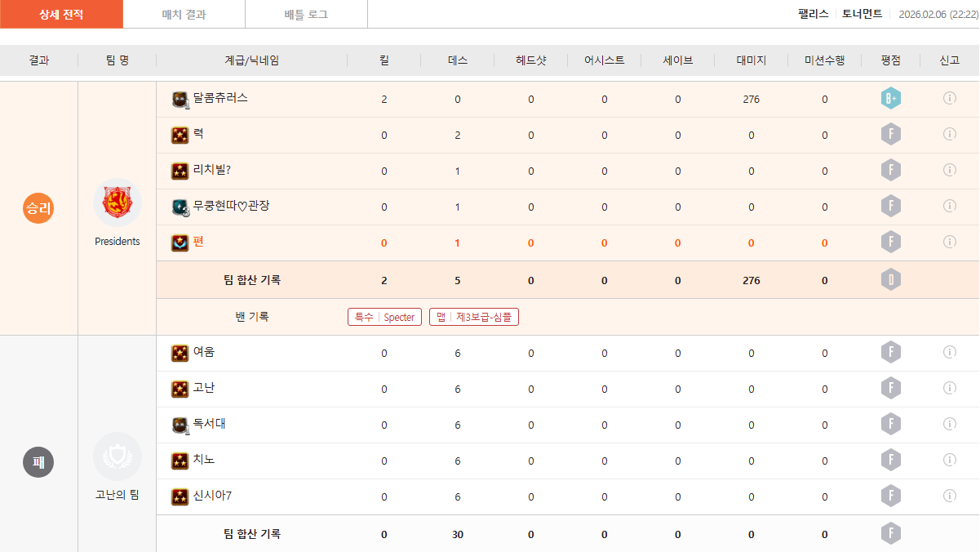The height and width of the screenshot is (552, 980).
Task: Click the highlighted nickname 편
Action: [x=198, y=242]
